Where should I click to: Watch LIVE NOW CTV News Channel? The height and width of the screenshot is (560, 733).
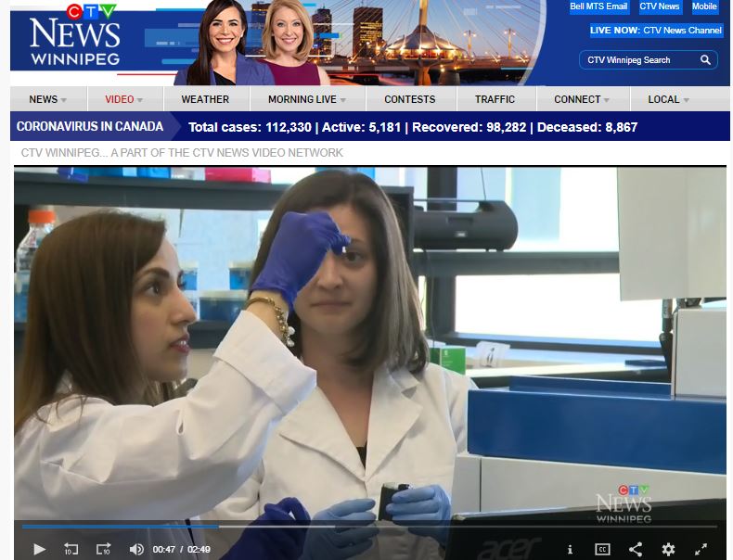coord(655,31)
